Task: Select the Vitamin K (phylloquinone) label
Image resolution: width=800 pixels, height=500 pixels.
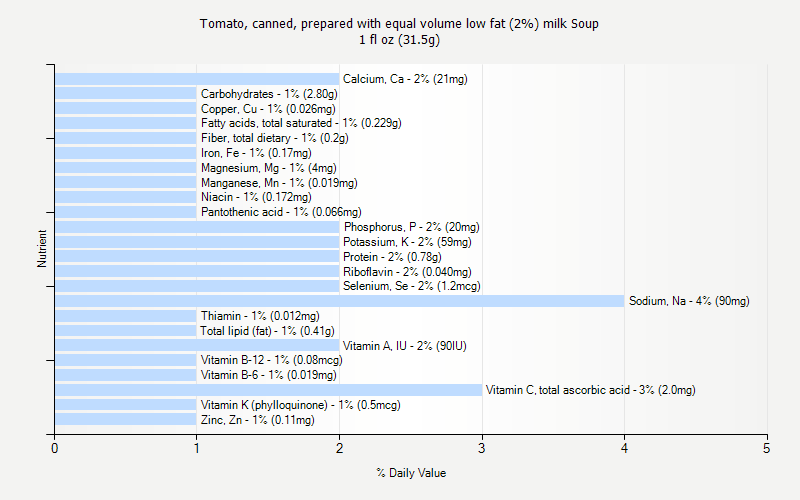Action: tap(301, 405)
